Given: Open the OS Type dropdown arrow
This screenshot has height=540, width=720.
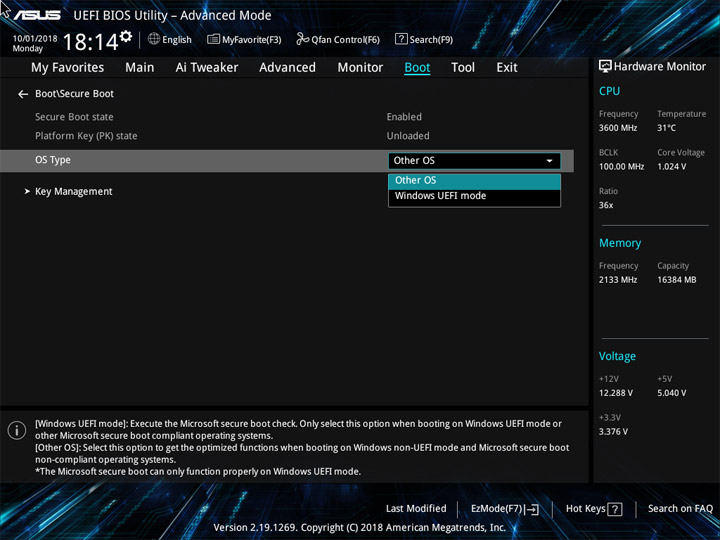Looking at the screenshot, I should [x=549, y=161].
